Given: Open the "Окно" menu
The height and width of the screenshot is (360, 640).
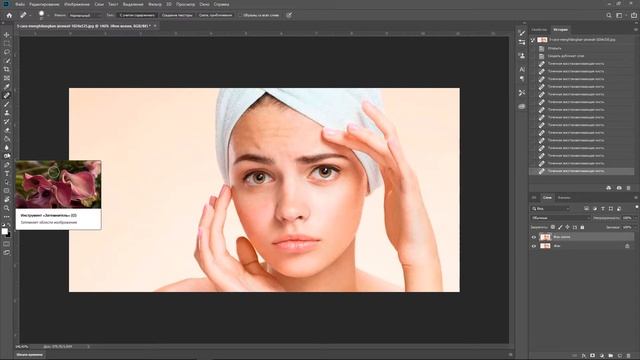Looking at the screenshot, I should 204,4.
